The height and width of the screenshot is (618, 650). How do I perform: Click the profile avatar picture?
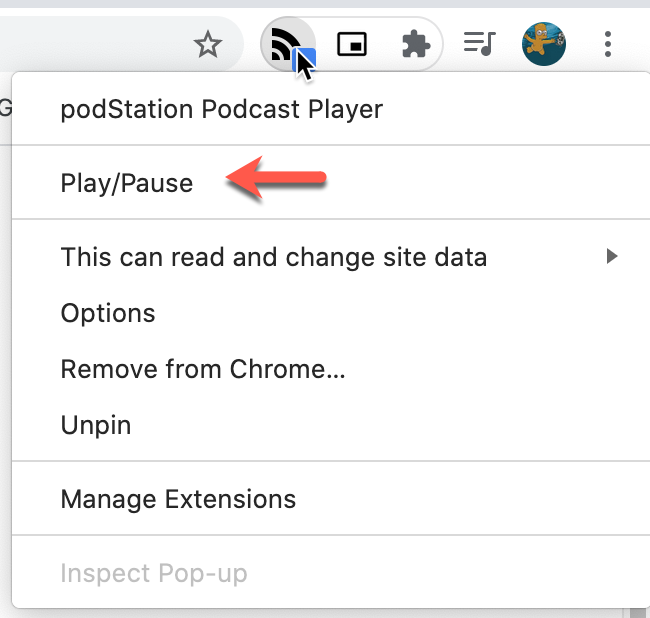pos(544,44)
